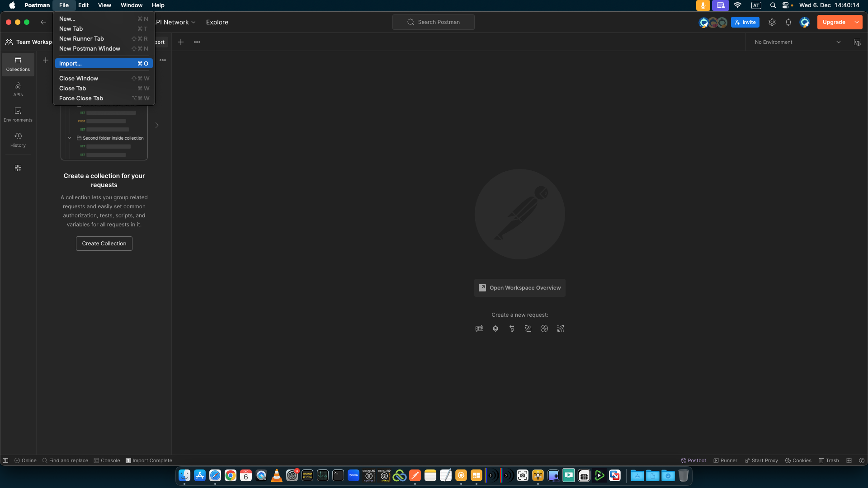Add new collection plus icon in sidebar

[46, 60]
